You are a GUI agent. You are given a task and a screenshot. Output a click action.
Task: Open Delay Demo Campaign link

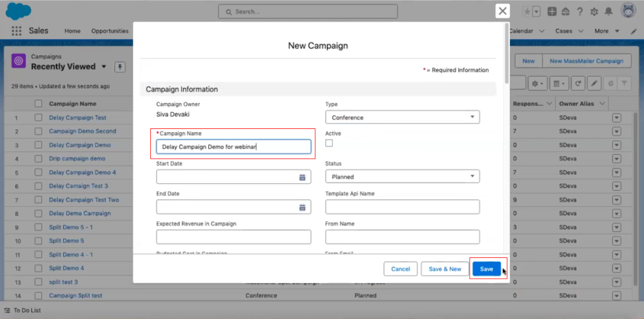80,213
